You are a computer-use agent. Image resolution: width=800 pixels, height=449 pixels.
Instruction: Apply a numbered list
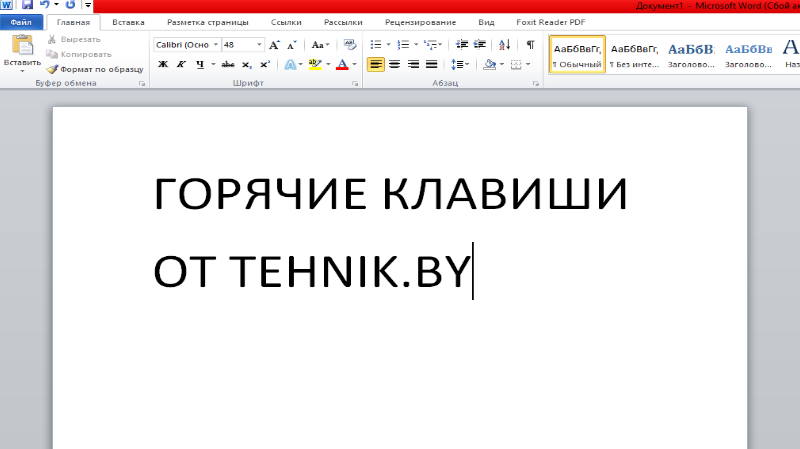pos(403,45)
